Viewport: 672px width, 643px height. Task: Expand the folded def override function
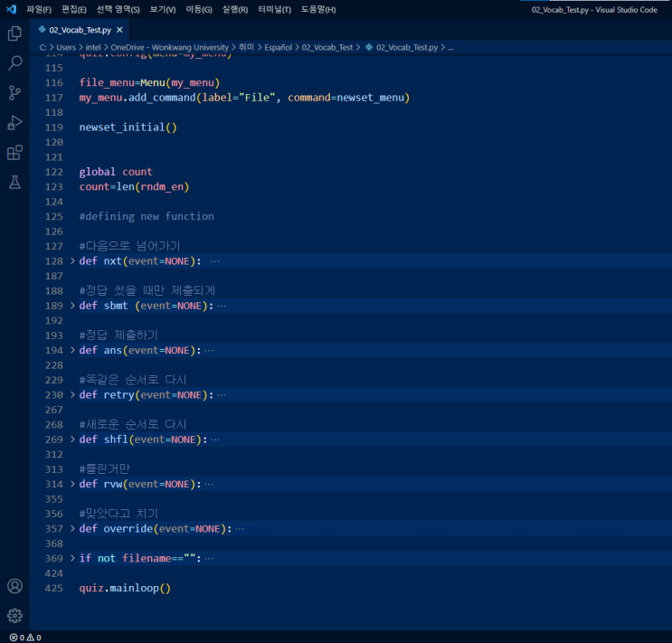[72, 528]
